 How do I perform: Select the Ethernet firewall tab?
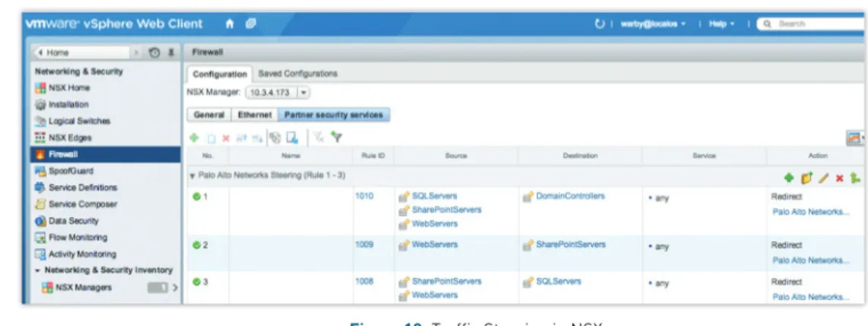[x=254, y=114]
